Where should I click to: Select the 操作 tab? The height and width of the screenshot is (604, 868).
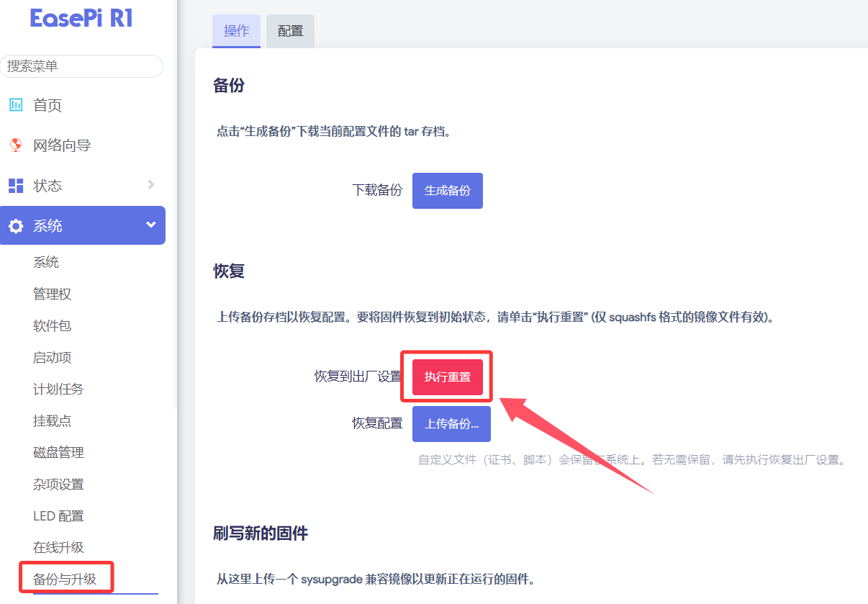click(236, 31)
